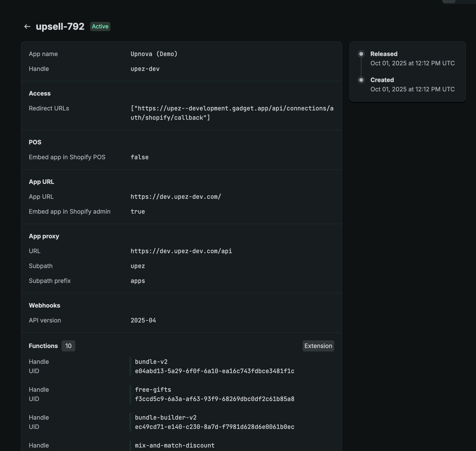Click the Extension badge in Functions
Screen dimensions: 476x451
tap(318, 346)
